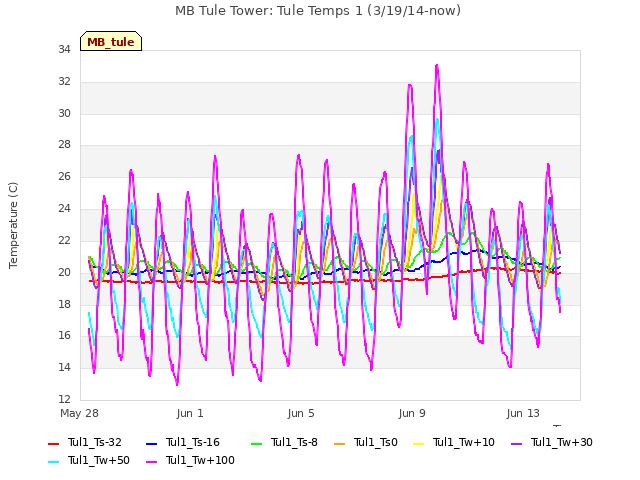Viewport: 640px width, 480px height.
Task: Click the 16 y-axis tick label
Action: 64,336
